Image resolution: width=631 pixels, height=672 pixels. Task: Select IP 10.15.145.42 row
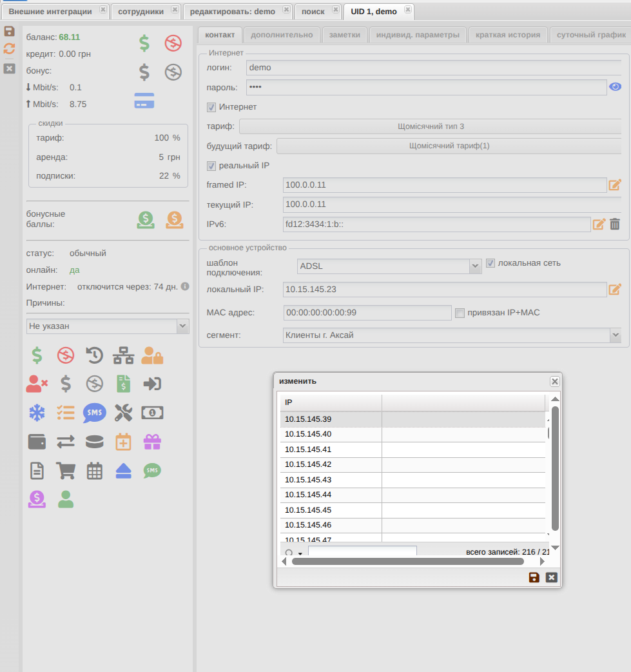click(413, 464)
